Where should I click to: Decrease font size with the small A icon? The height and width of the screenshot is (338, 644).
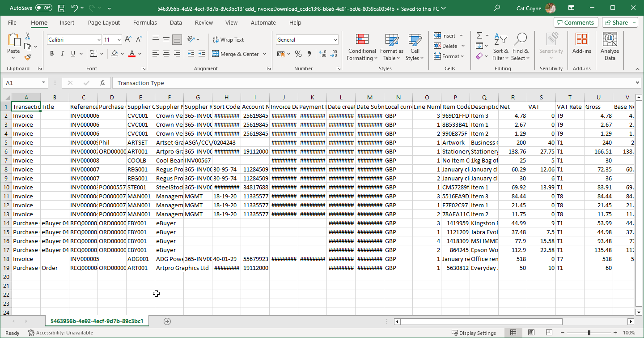(x=139, y=40)
